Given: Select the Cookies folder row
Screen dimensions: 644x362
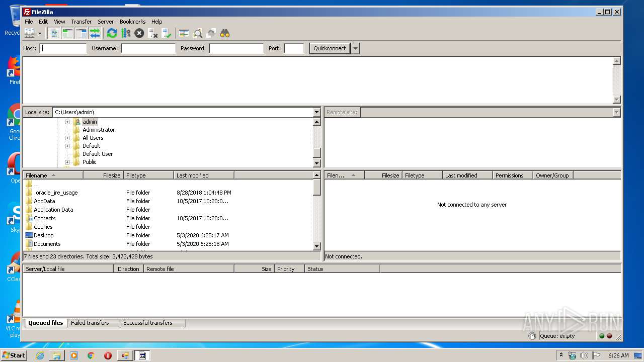Looking at the screenshot, I should (168, 227).
